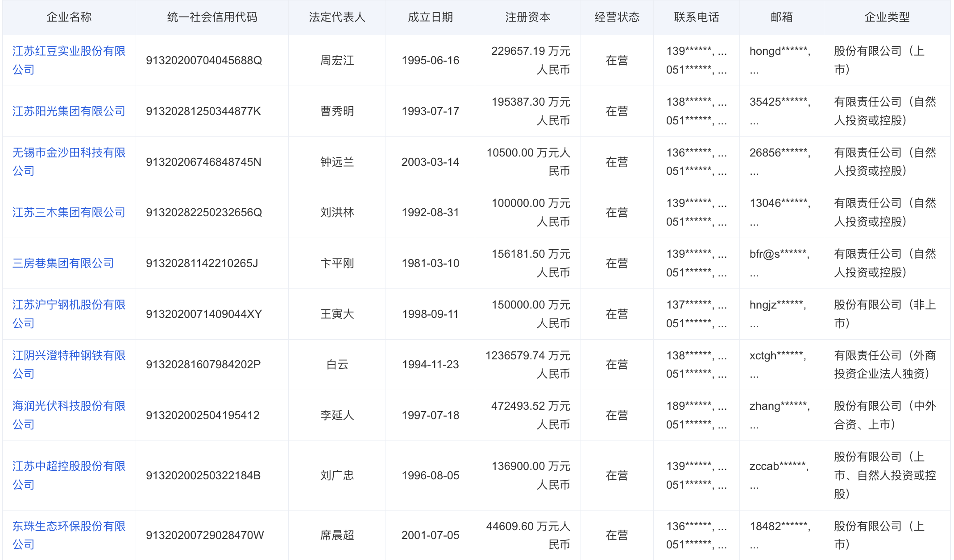The height and width of the screenshot is (560, 954).
Task: Click legal representative 王寅大
Action: click(x=337, y=314)
